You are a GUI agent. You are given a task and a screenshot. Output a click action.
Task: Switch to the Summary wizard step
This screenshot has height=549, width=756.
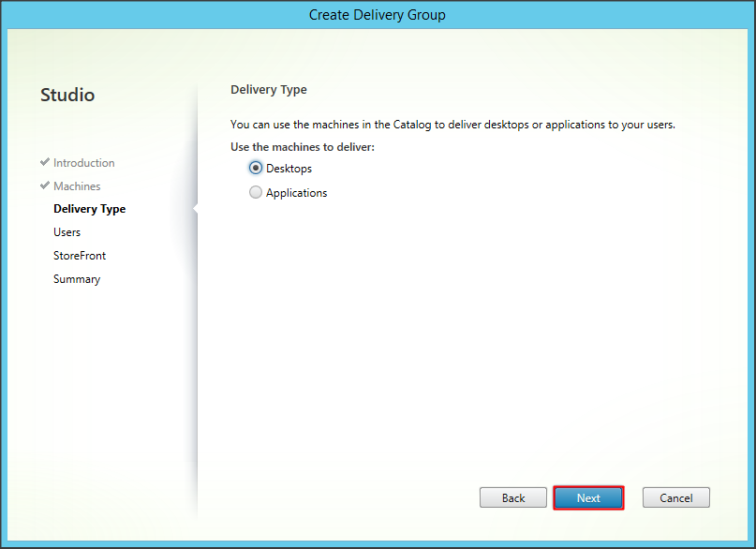click(77, 279)
